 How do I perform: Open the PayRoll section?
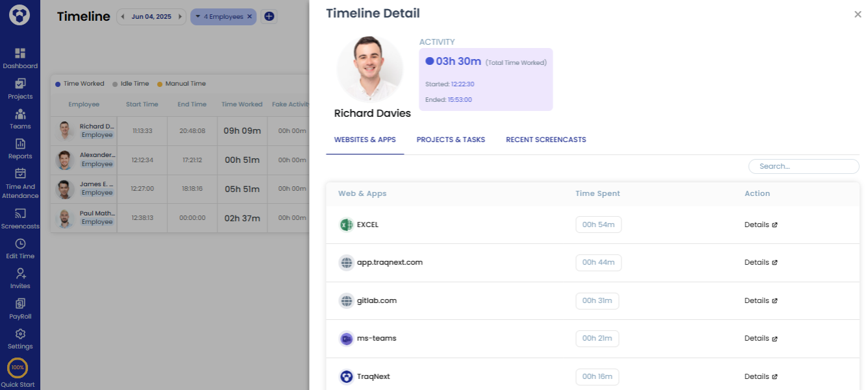tap(20, 310)
